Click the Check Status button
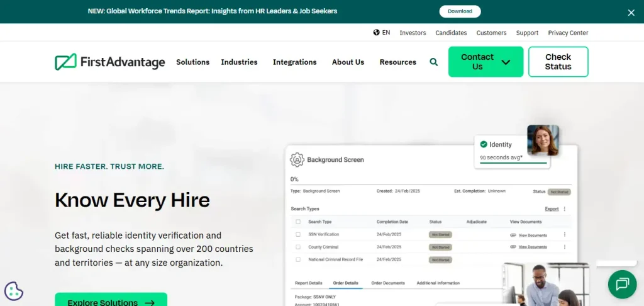The height and width of the screenshot is (306, 644). click(x=558, y=62)
